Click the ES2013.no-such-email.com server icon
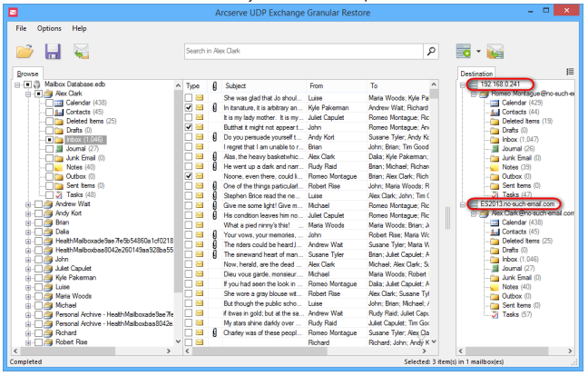This screenshot has width=588, height=376. click(x=474, y=204)
